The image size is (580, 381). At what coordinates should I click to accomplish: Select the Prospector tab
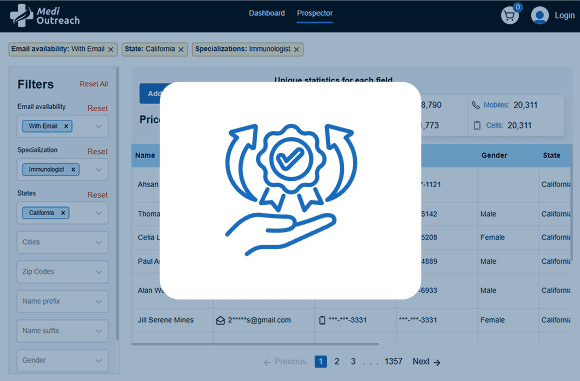tap(315, 13)
